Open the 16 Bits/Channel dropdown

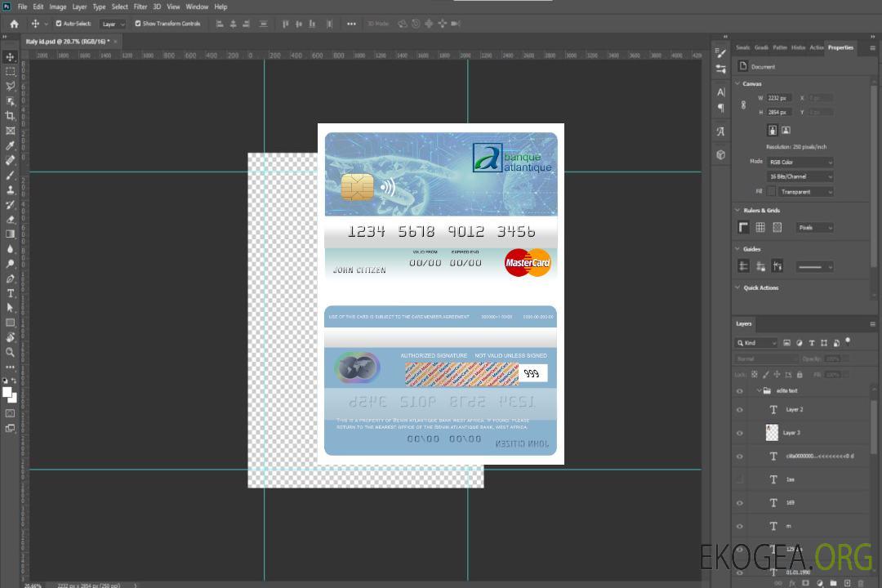point(800,176)
